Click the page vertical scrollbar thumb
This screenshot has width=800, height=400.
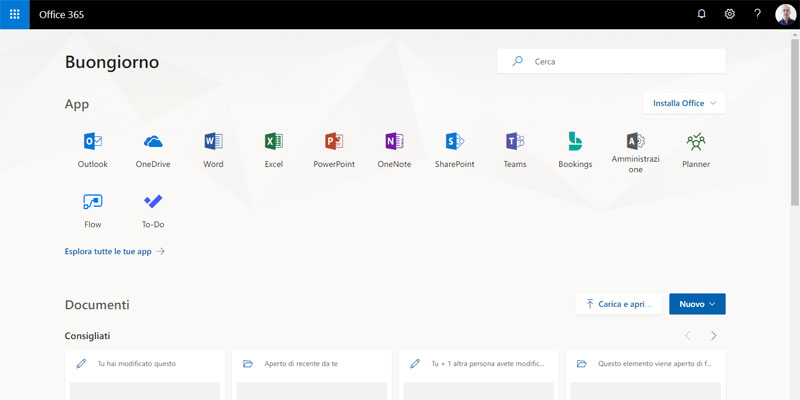click(795, 121)
